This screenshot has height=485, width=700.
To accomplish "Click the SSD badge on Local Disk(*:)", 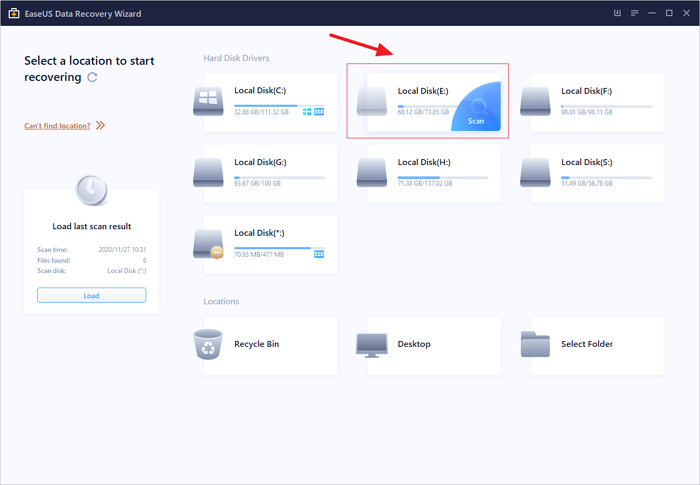I will [x=319, y=254].
